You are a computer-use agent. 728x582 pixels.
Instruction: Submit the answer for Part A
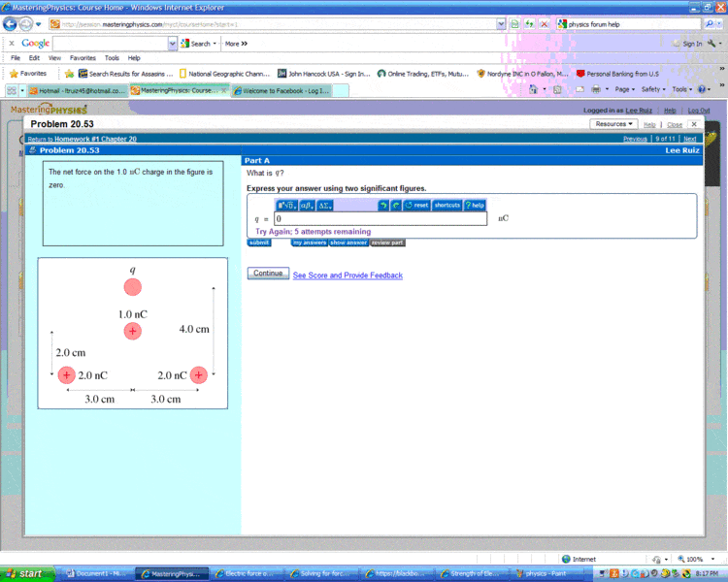(x=258, y=242)
